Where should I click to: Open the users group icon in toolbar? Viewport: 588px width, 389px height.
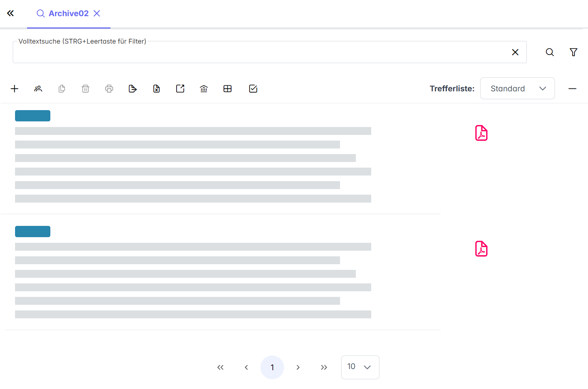pos(38,89)
